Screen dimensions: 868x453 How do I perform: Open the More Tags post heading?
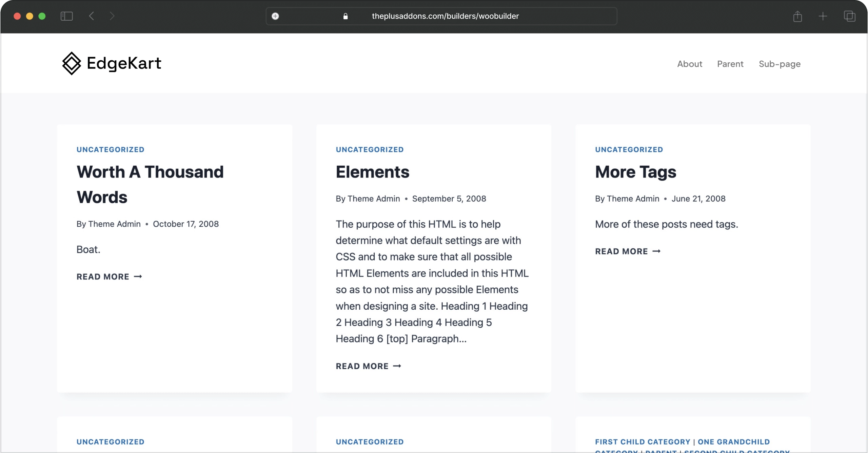click(x=635, y=172)
